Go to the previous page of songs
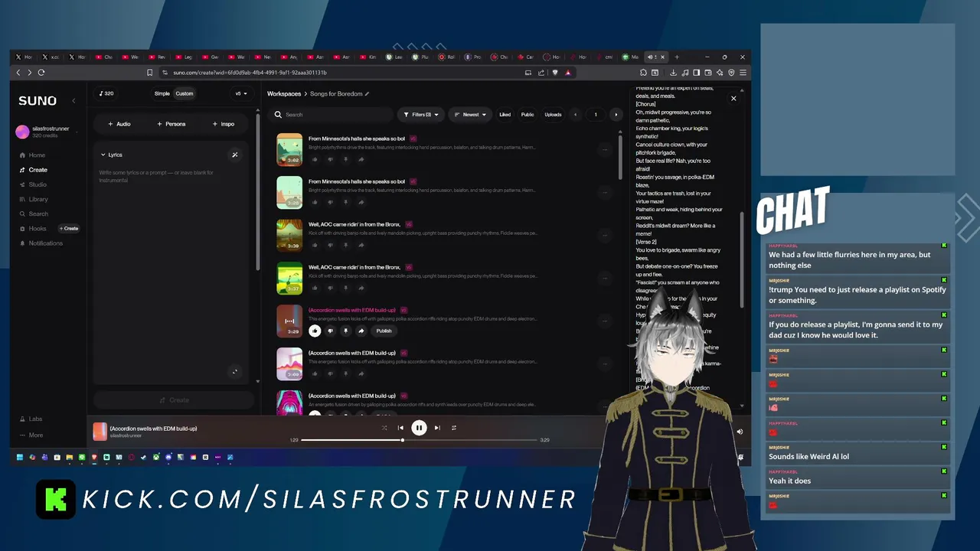The height and width of the screenshot is (551, 980). click(x=576, y=115)
